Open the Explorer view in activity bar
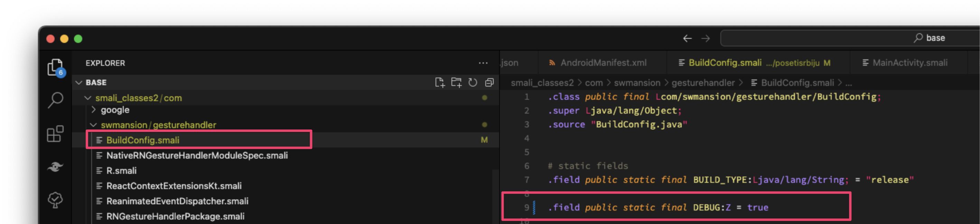 (56, 68)
